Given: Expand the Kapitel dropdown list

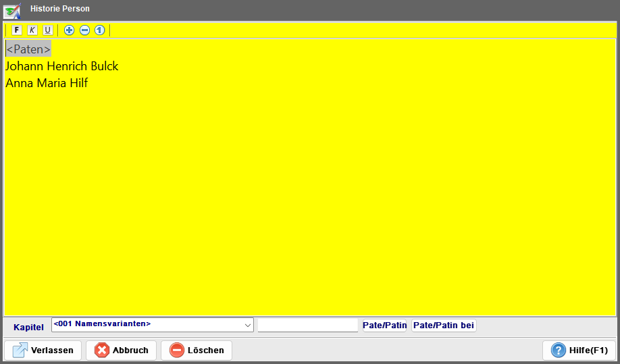Looking at the screenshot, I should (x=247, y=326).
